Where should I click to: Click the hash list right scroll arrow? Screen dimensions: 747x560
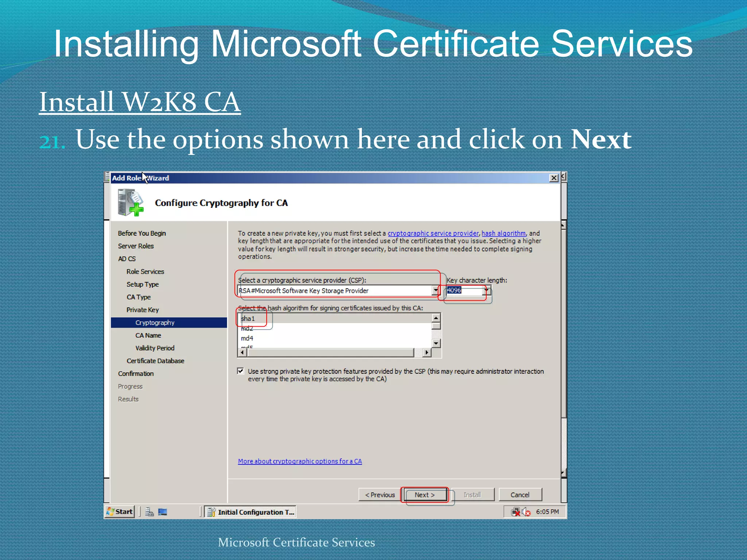[x=427, y=352]
